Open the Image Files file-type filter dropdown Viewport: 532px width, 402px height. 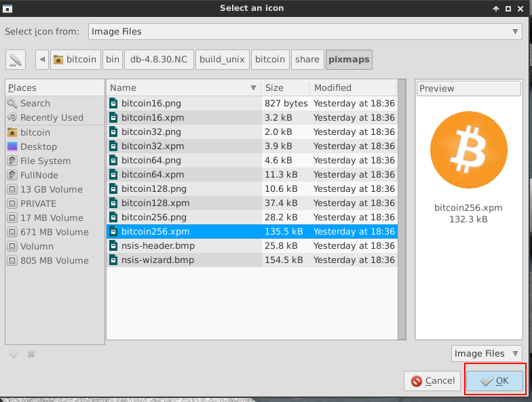point(486,354)
